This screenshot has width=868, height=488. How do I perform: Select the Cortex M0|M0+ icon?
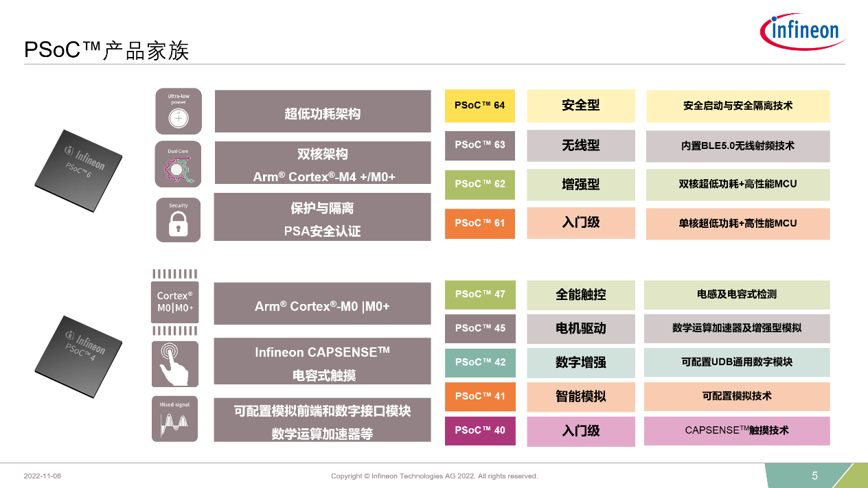(174, 303)
